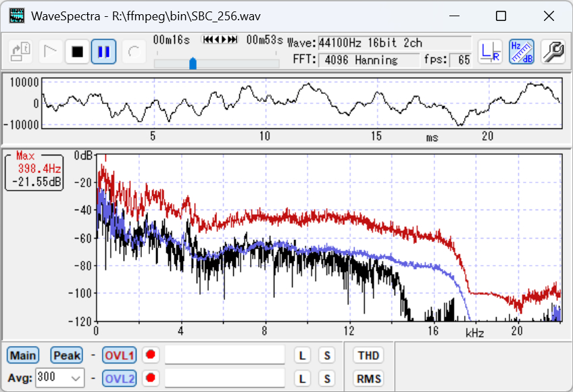
Task: Click the 00m16s elapsed time label
Action: coord(172,39)
